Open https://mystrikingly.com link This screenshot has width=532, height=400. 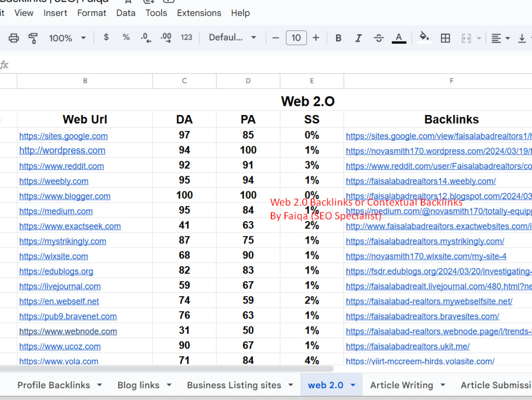click(x=63, y=241)
